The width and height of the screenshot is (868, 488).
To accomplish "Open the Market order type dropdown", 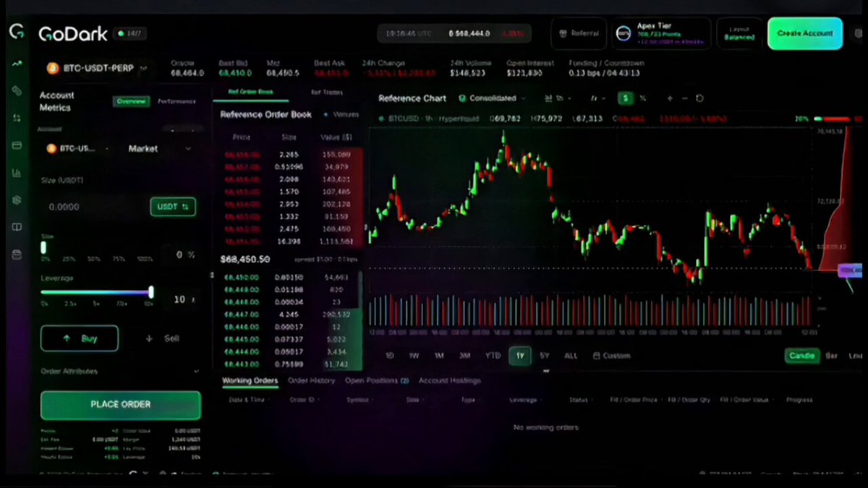I will [x=159, y=148].
